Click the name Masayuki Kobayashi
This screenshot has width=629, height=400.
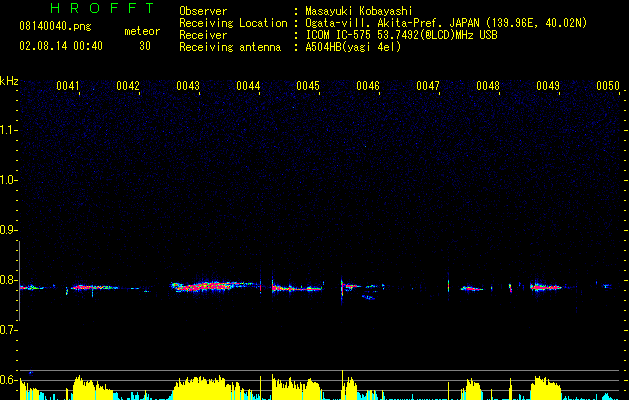pyautogui.click(x=359, y=11)
